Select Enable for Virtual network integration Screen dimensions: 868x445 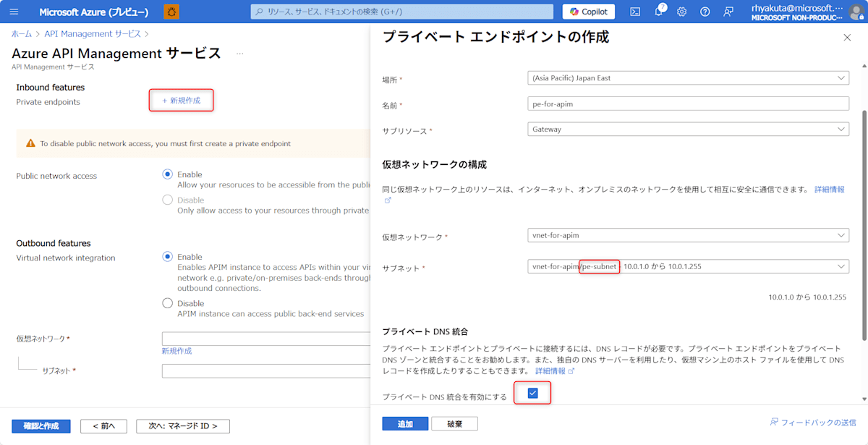click(168, 257)
